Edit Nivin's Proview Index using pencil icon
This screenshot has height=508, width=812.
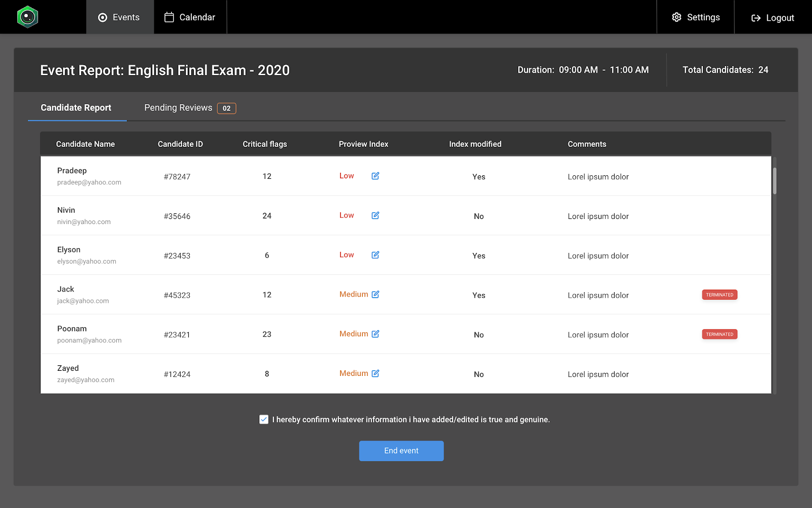tap(375, 215)
